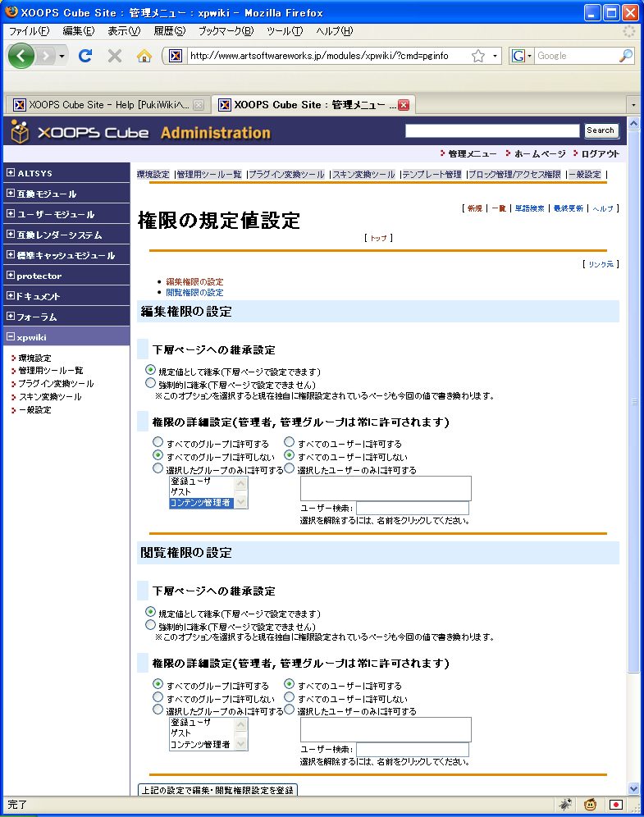The image size is (644, 817).
Task: Open the ブックマーク menu
Action: tap(226, 31)
